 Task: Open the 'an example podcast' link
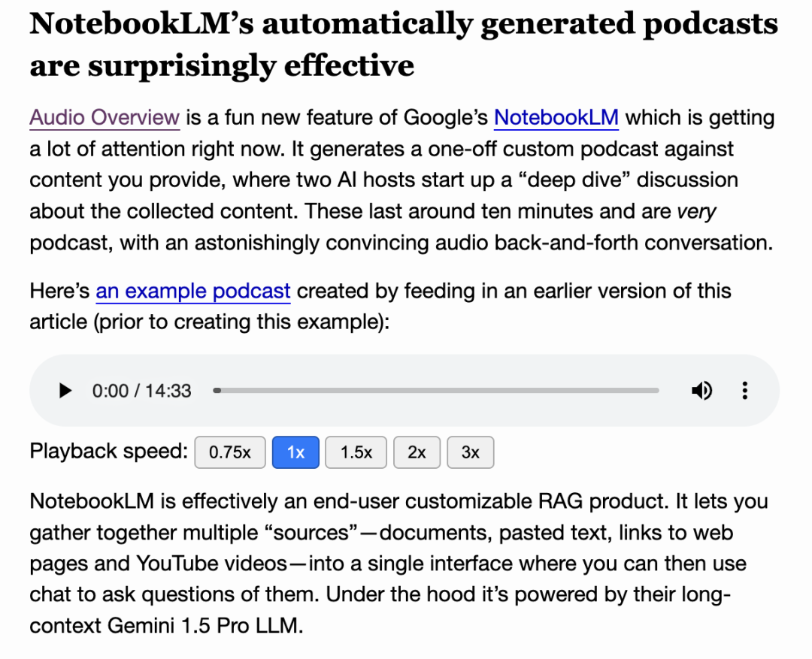(193, 291)
